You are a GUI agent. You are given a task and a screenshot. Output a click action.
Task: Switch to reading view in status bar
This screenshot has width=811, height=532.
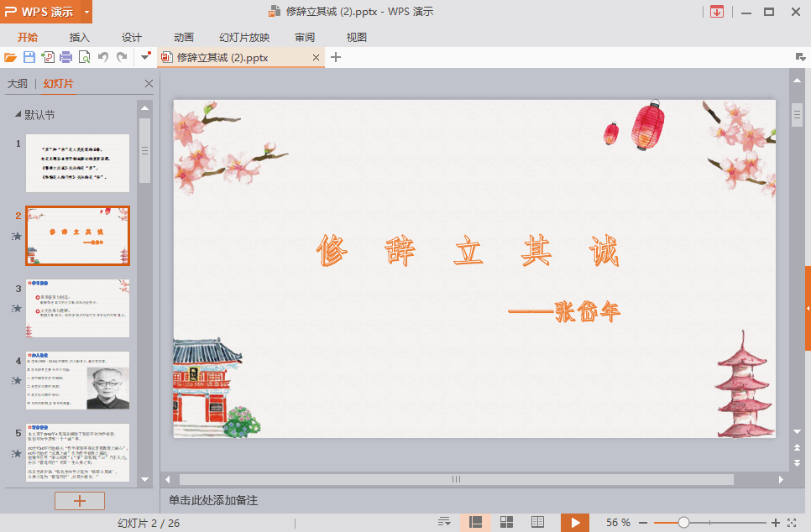(536, 521)
